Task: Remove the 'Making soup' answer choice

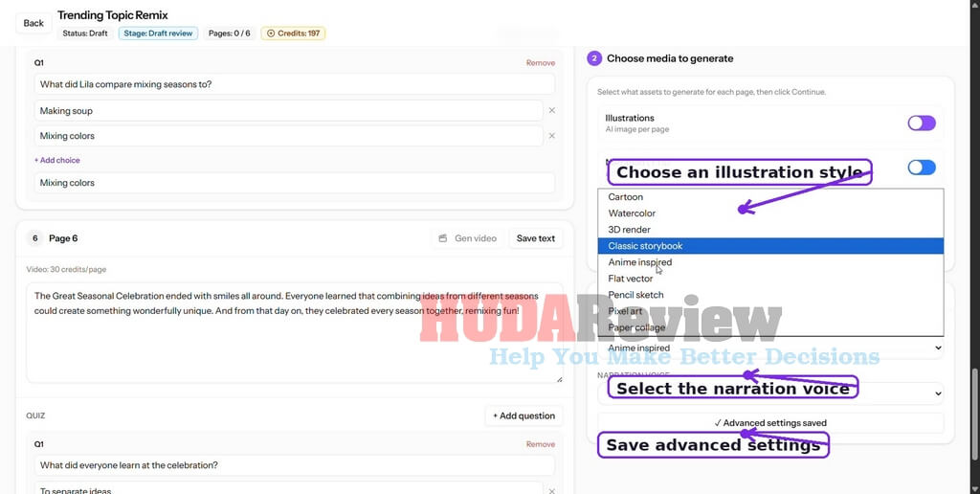Action: point(552,111)
